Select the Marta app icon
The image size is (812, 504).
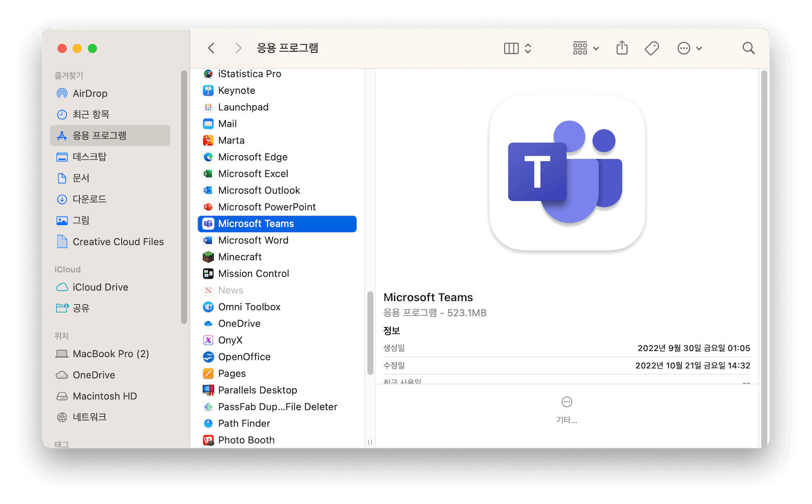(208, 140)
